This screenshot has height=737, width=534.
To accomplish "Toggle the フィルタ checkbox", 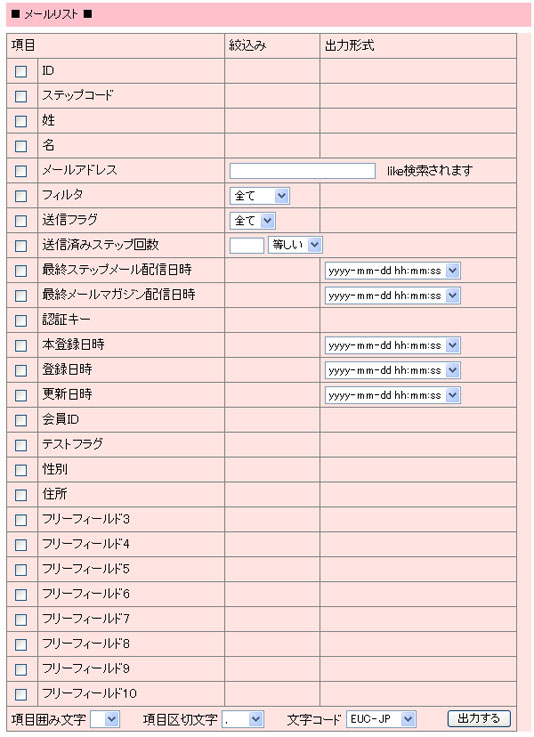I will click(x=21, y=196).
